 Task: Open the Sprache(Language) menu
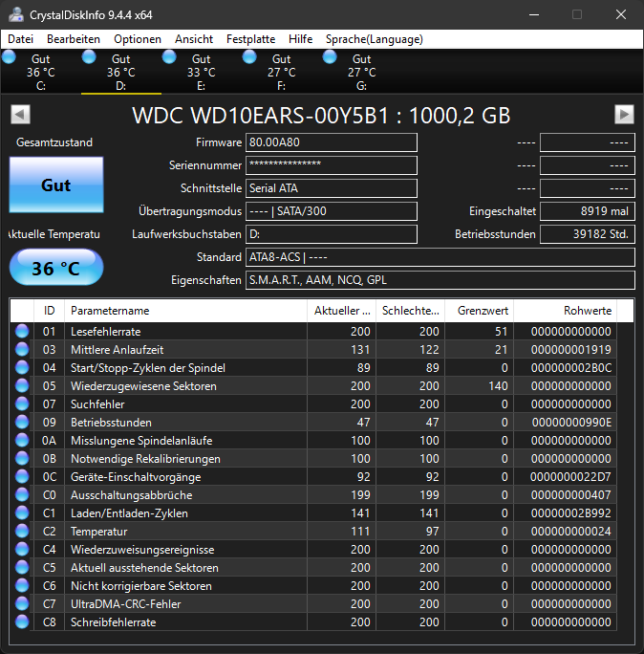pos(375,39)
